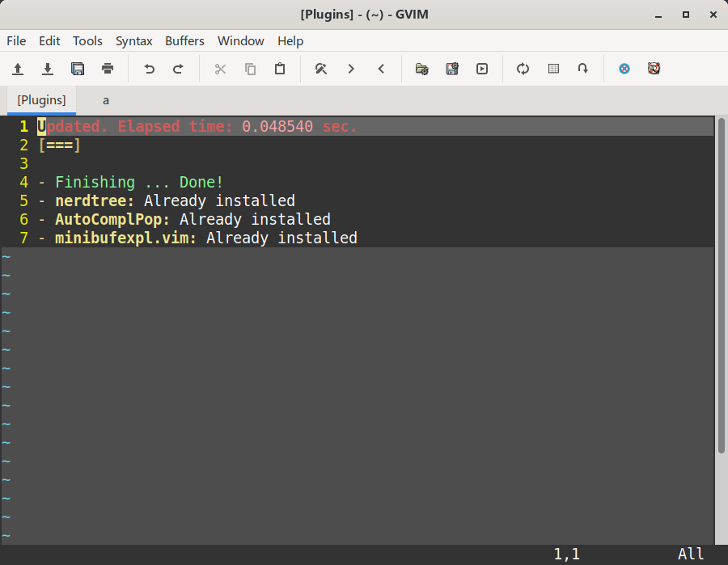This screenshot has height=565, width=728.
Task: Click the vertical scrollbar on right
Action: tap(721, 285)
